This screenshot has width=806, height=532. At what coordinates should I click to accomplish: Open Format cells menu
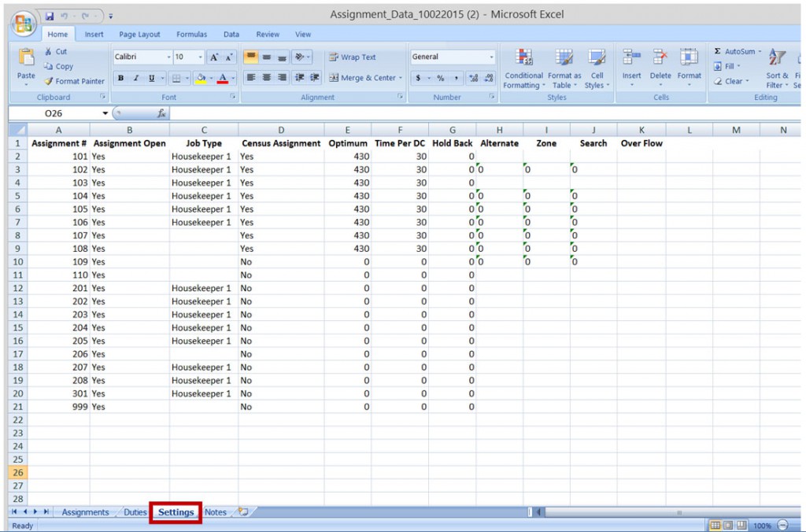pos(689,68)
